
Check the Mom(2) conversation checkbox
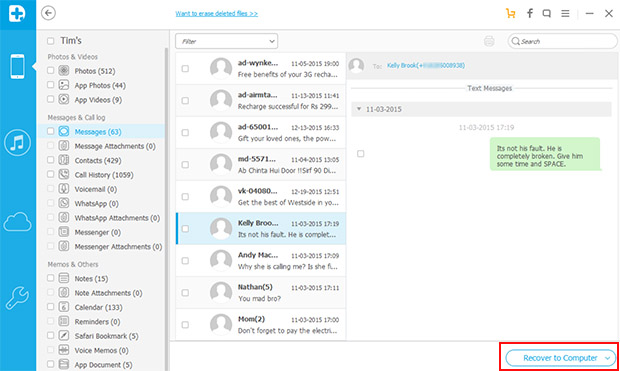185,325
